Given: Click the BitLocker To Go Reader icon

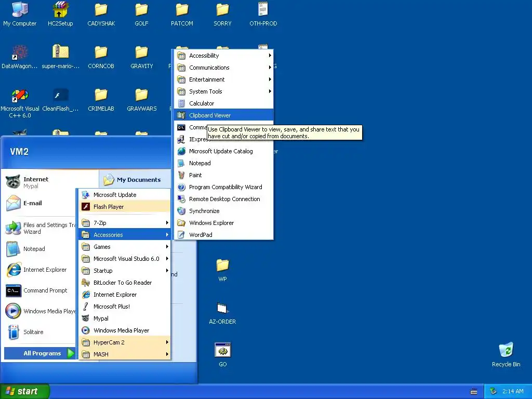Looking at the screenshot, I should [x=86, y=283].
